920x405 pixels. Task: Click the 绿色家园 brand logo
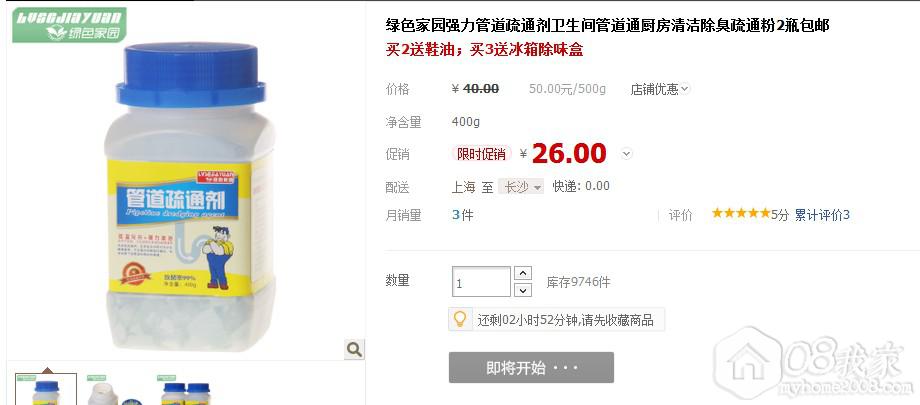[x=69, y=25]
